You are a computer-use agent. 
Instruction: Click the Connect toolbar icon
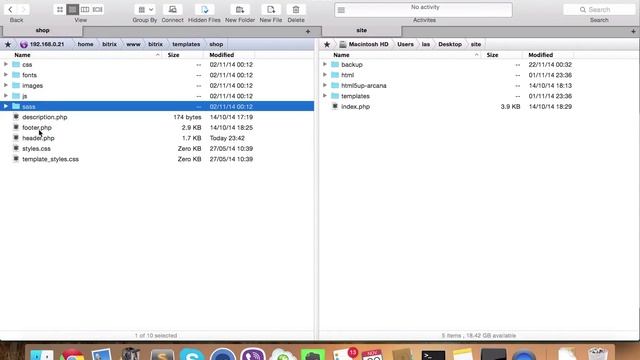[x=172, y=9]
